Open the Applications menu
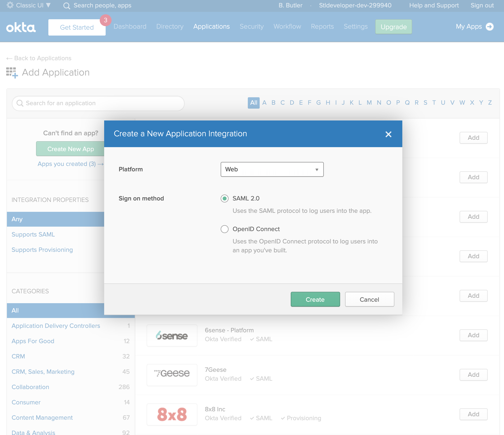This screenshot has width=504, height=435. pyautogui.click(x=212, y=26)
